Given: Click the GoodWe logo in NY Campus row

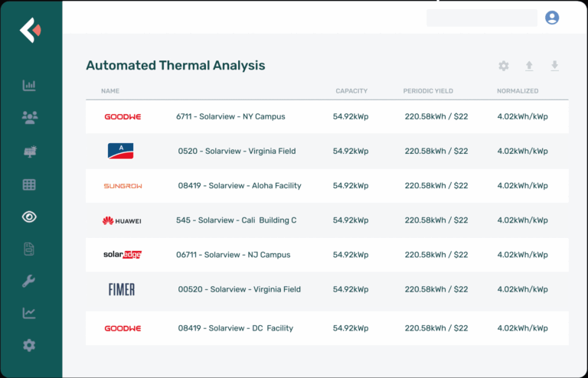Looking at the screenshot, I should click(x=122, y=117).
